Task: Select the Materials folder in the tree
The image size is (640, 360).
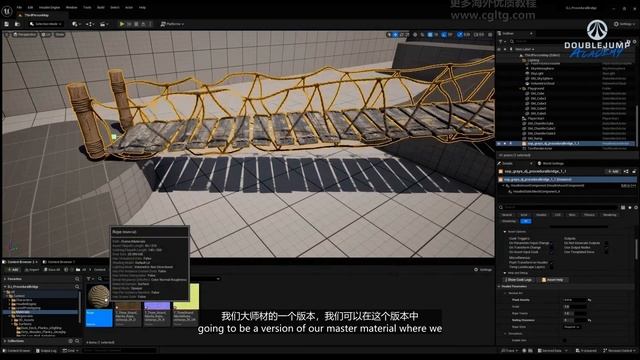Action: [x=23, y=312]
